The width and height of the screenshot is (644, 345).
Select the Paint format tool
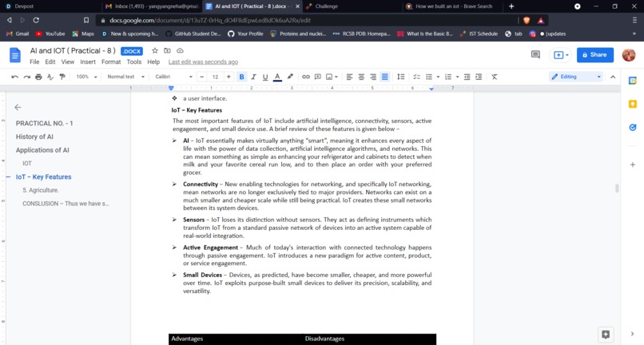pos(62,77)
